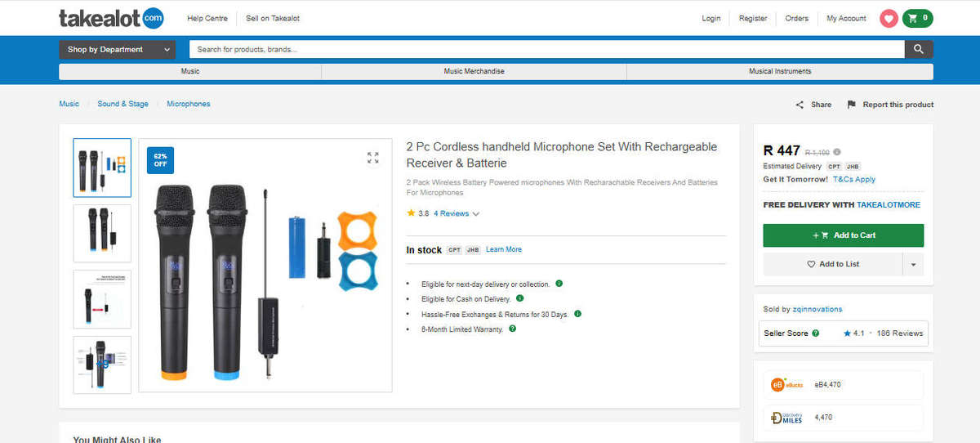Select the second product thumbnail
The image size is (980, 443).
point(102,233)
